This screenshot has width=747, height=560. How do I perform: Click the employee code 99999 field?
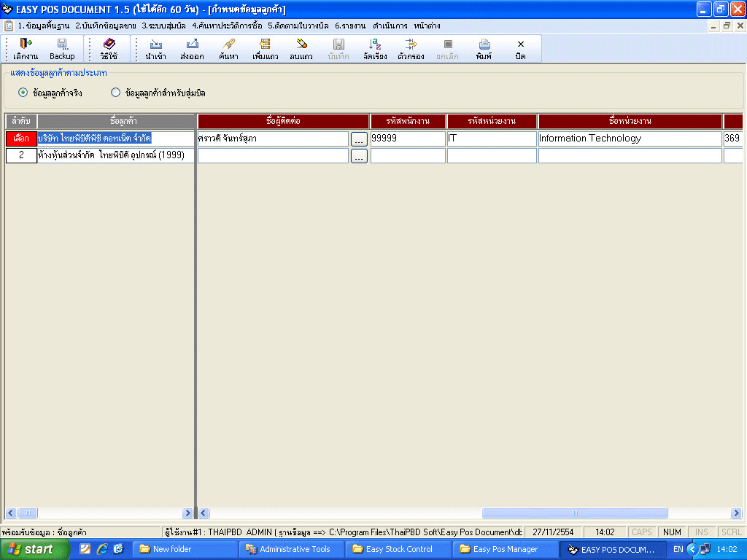coord(408,139)
